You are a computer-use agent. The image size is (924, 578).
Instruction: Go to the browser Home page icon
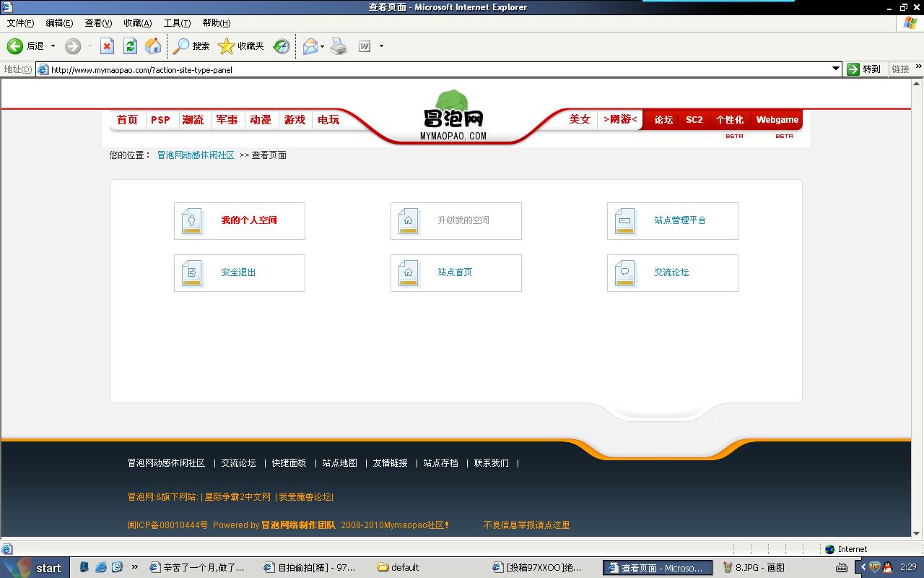point(153,46)
